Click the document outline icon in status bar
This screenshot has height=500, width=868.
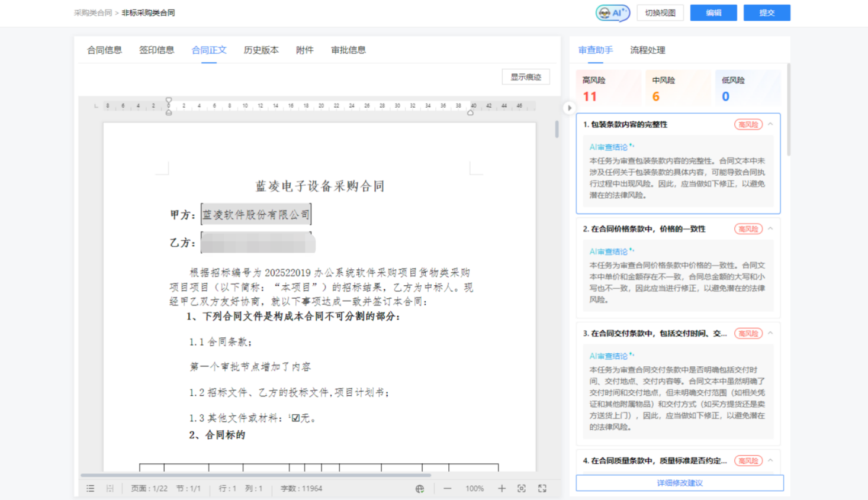90,488
